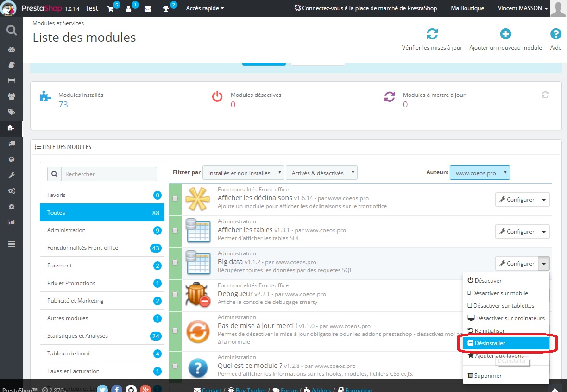Expand actions arrow for Afficher les déclinaisons
The width and height of the screenshot is (567, 392).
click(x=544, y=200)
